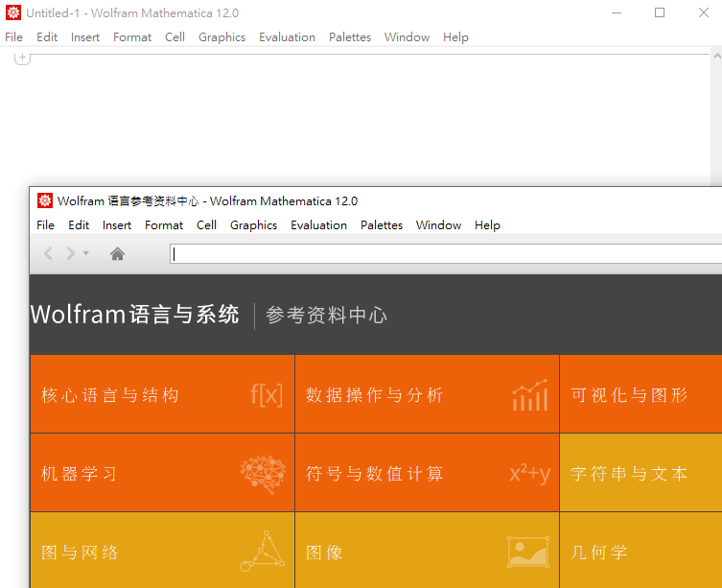Maximize the Untitled-1 notebook window

pos(660,12)
